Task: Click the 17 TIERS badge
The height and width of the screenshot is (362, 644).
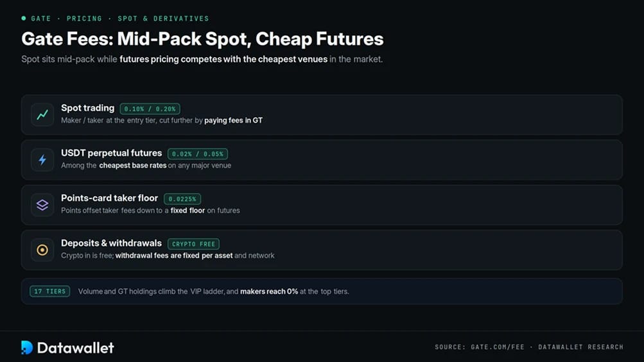Action: [x=49, y=291]
